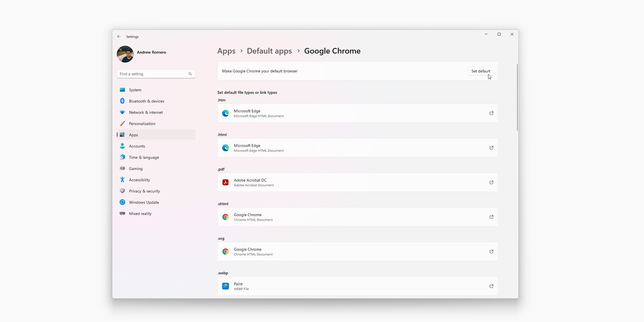
Task: Click the Paint app icon under .webp
Action: pos(225,286)
